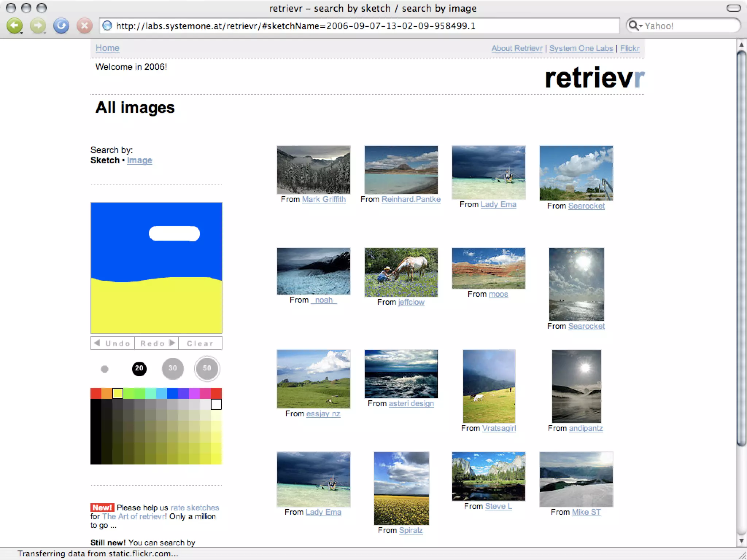Click the green browser Back arrow button
The height and width of the screenshot is (560, 747).
(x=15, y=26)
